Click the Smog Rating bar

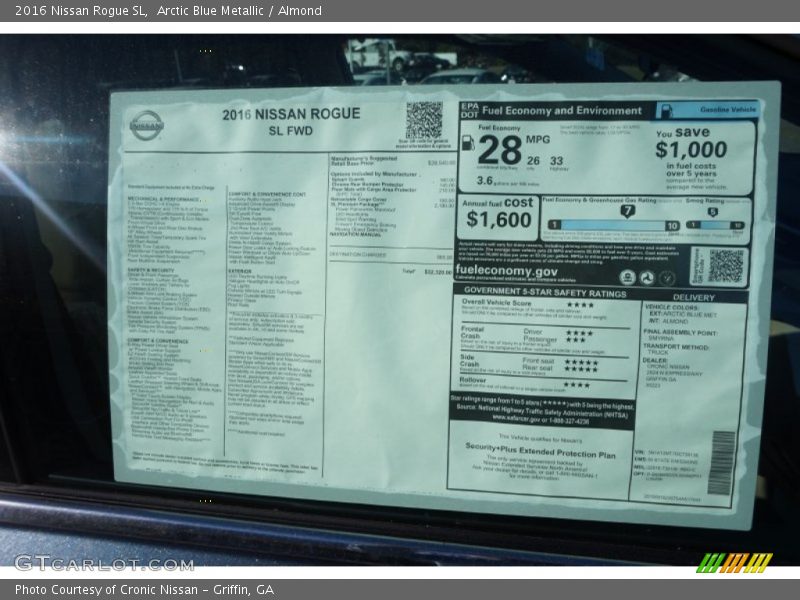pos(715,225)
